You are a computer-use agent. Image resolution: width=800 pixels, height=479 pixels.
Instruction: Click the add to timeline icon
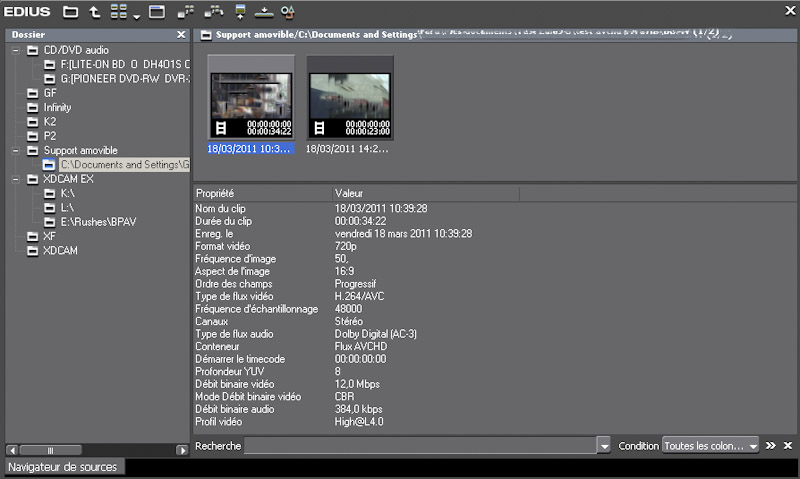tap(264, 12)
